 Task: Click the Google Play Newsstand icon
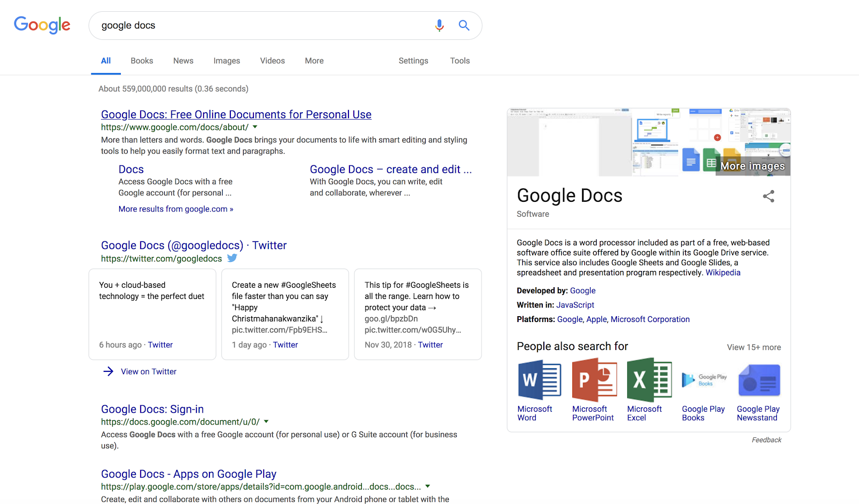coord(759,381)
